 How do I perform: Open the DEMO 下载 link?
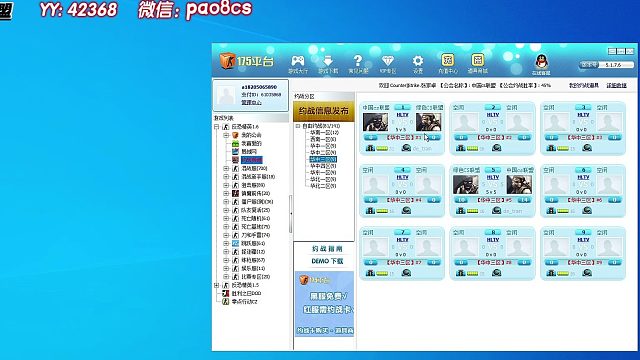pyautogui.click(x=327, y=261)
